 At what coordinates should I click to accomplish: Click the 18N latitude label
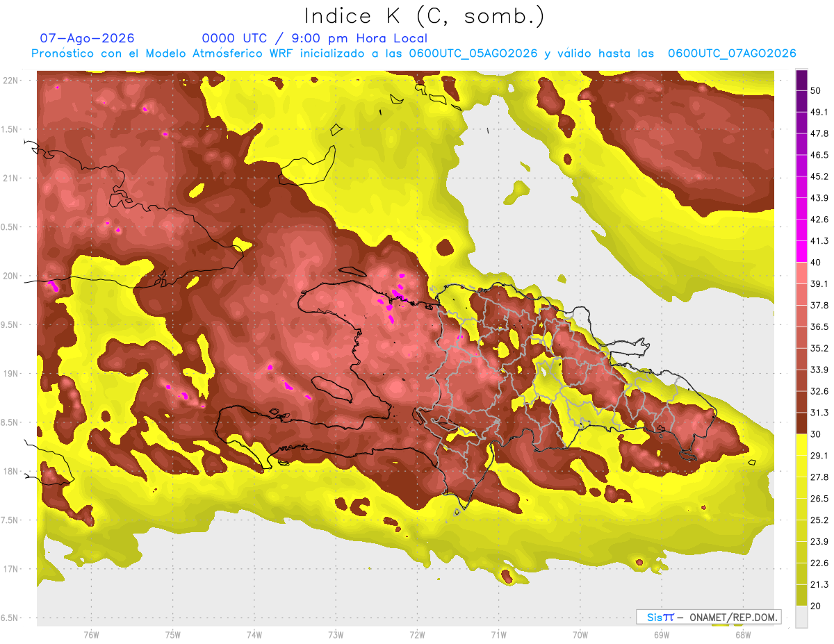click(11, 471)
